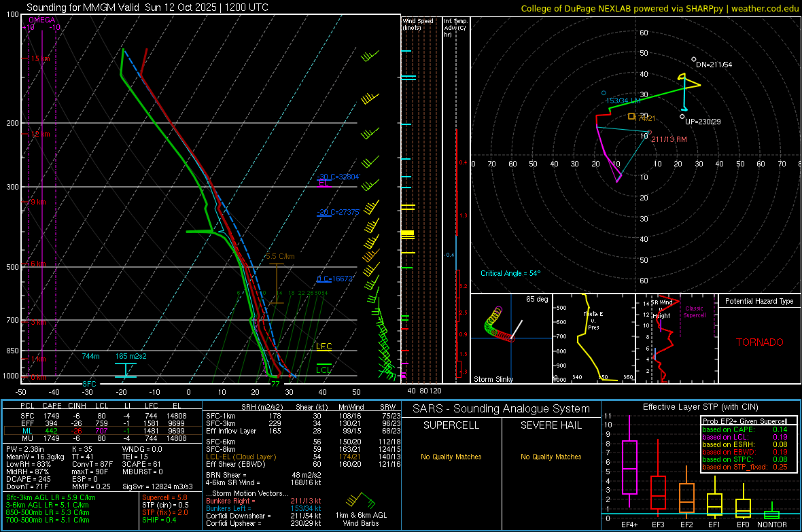
Task: Click 'MeanW = 16.3g/kg' text
Action: coord(35,457)
